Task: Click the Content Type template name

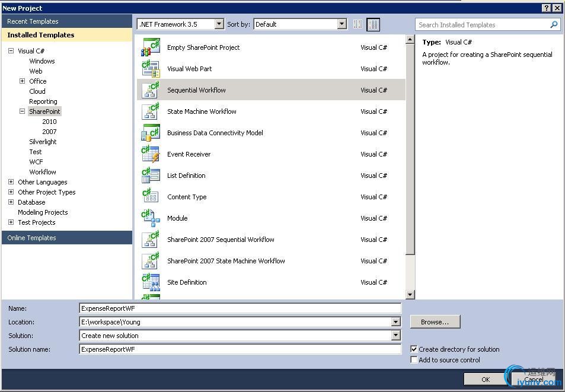Action: coord(187,197)
